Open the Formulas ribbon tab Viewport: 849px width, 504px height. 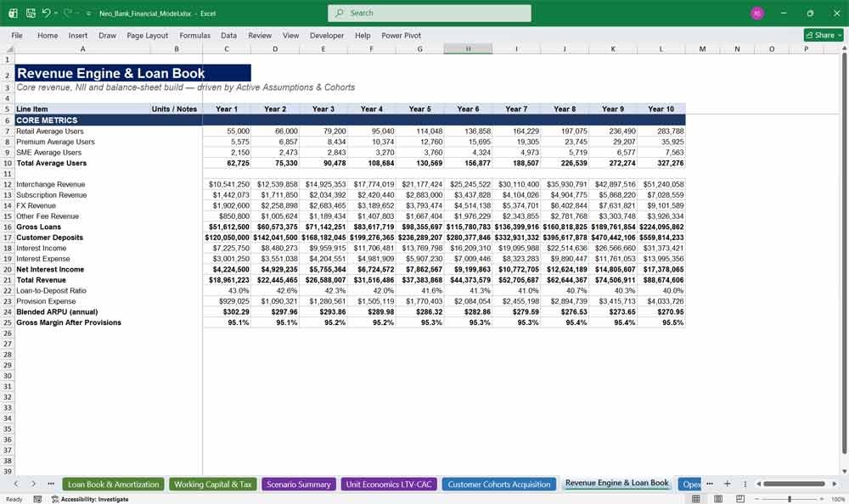194,35
